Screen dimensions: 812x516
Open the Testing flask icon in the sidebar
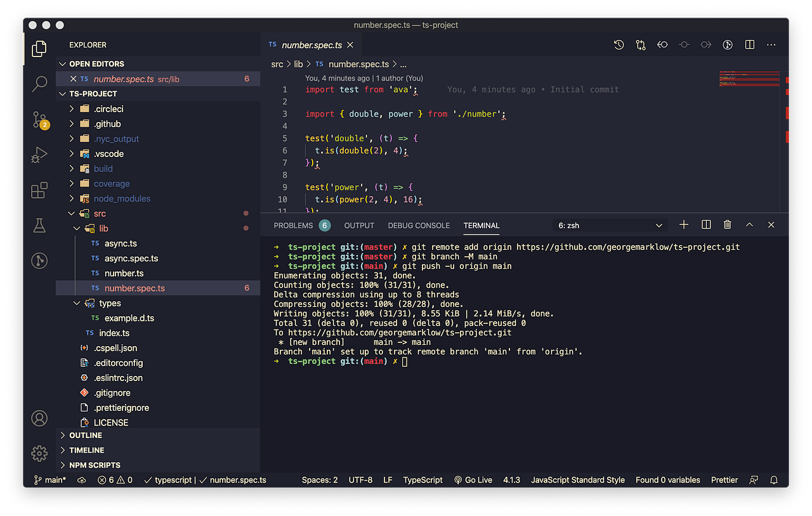39,225
